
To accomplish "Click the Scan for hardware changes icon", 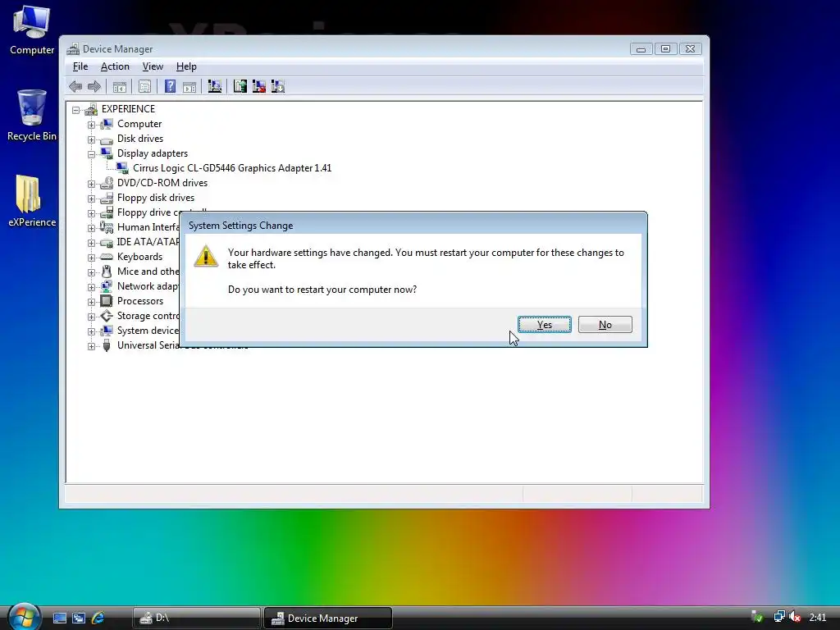I will point(215,86).
